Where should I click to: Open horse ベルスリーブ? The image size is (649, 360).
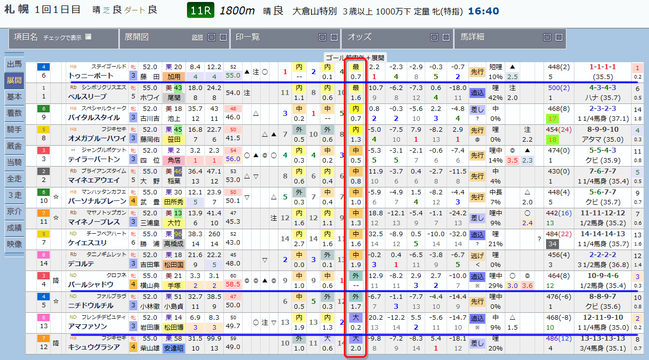point(87,97)
